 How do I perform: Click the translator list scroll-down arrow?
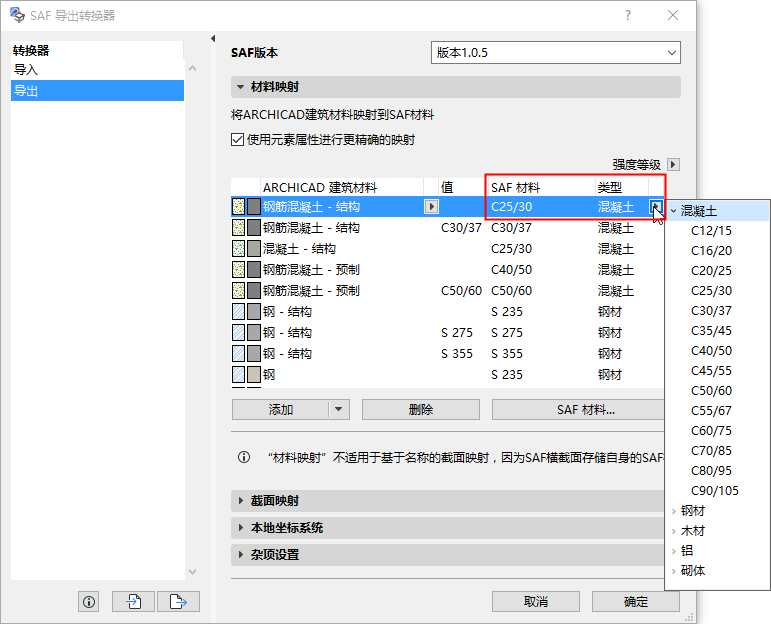click(x=193, y=572)
